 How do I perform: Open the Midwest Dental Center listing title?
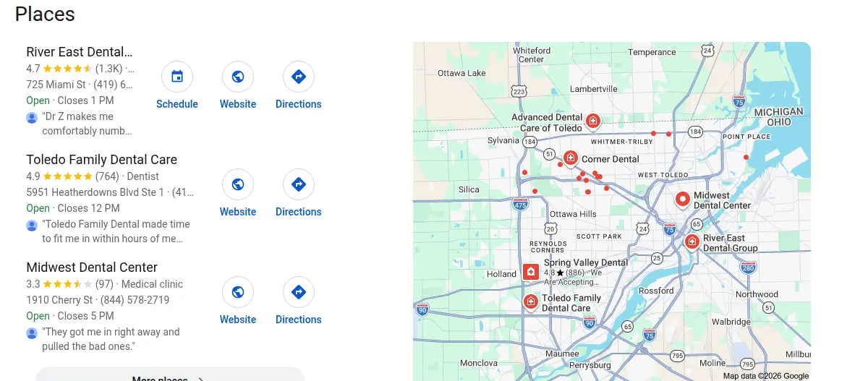pos(92,267)
